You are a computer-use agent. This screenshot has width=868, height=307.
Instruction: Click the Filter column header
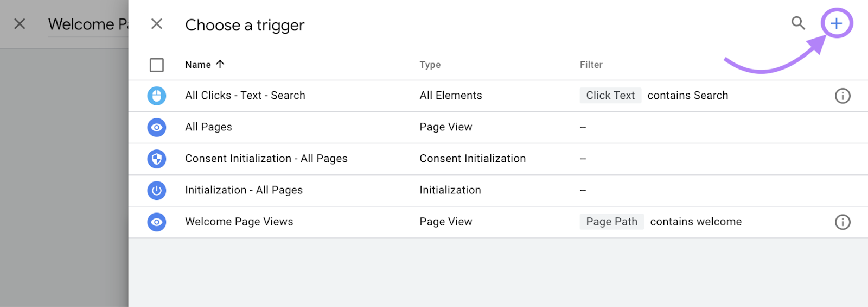coord(591,65)
